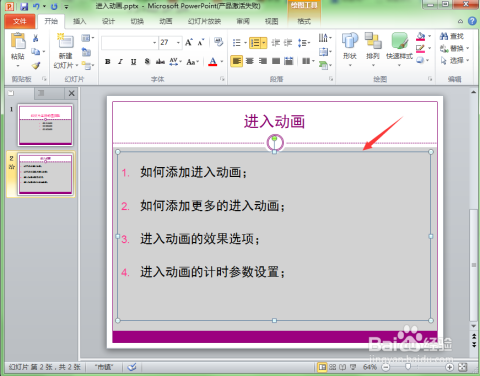
Task: Click the Find binoculars button
Action: [452, 36]
